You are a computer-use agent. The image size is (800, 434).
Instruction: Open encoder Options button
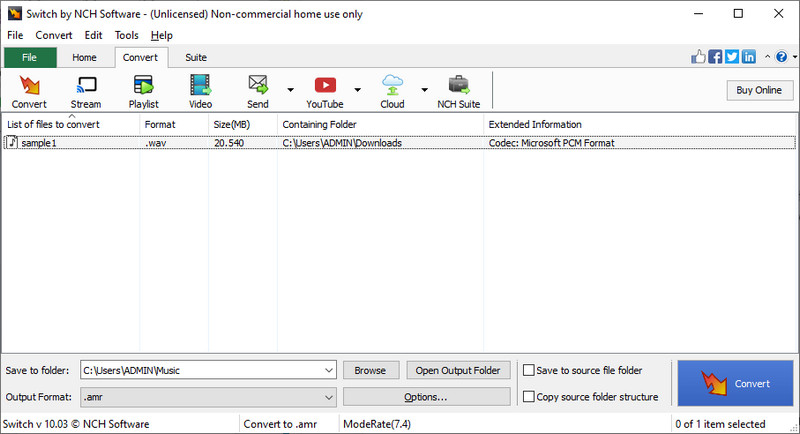pyautogui.click(x=426, y=397)
